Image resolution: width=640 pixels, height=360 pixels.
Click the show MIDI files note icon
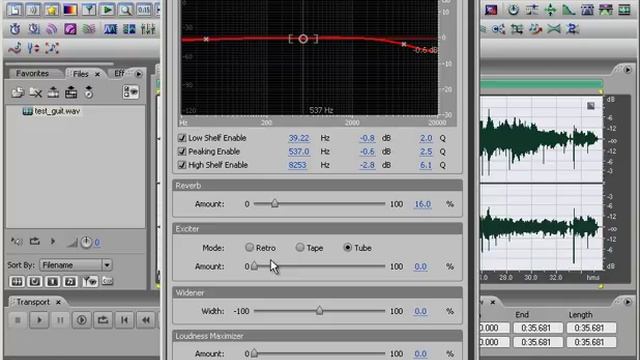(70, 281)
